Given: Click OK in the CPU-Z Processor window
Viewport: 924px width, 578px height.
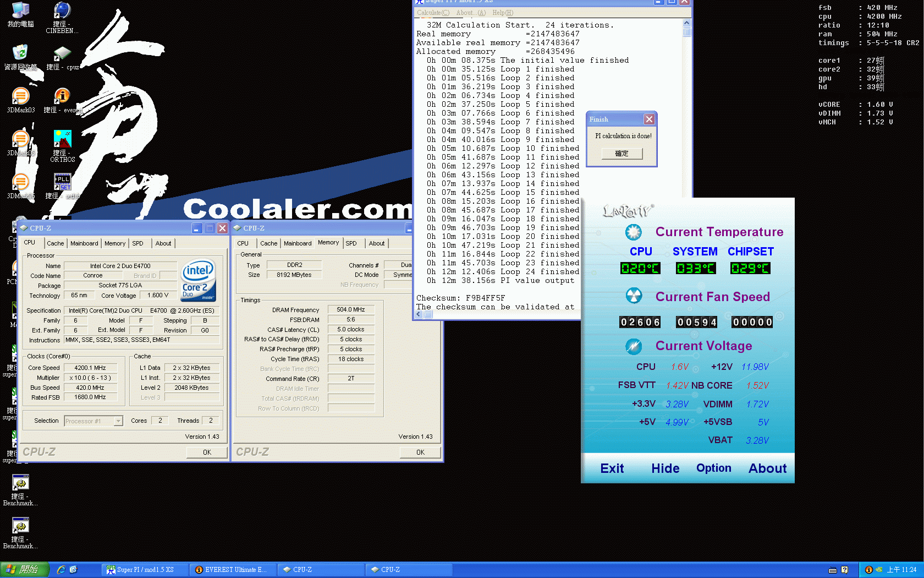Looking at the screenshot, I should (207, 452).
